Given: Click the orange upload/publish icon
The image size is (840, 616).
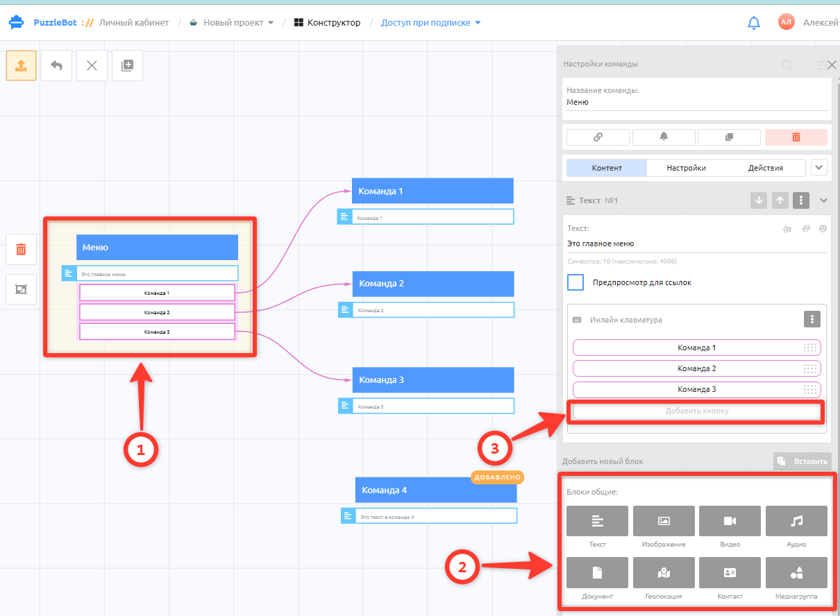Looking at the screenshot, I should (21, 65).
